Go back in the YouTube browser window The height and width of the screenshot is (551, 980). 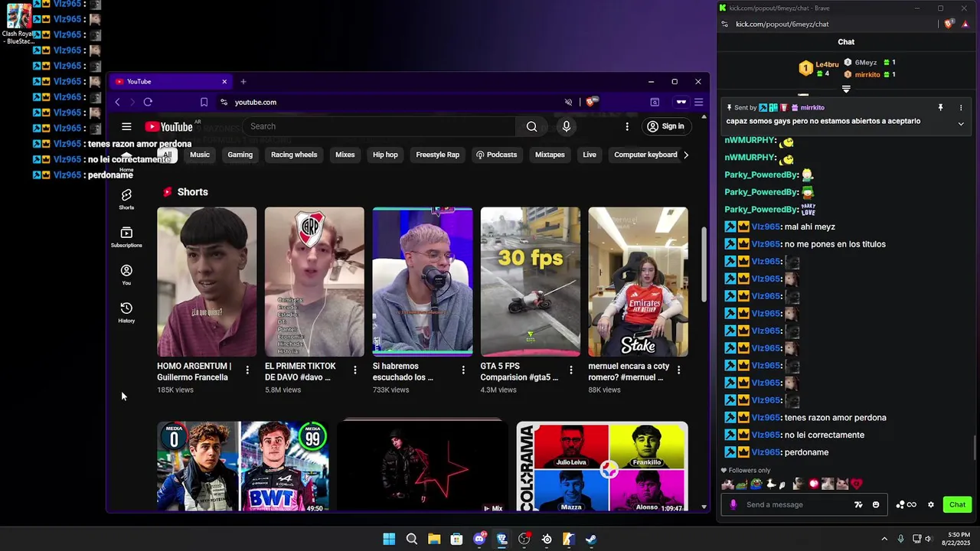point(117,102)
